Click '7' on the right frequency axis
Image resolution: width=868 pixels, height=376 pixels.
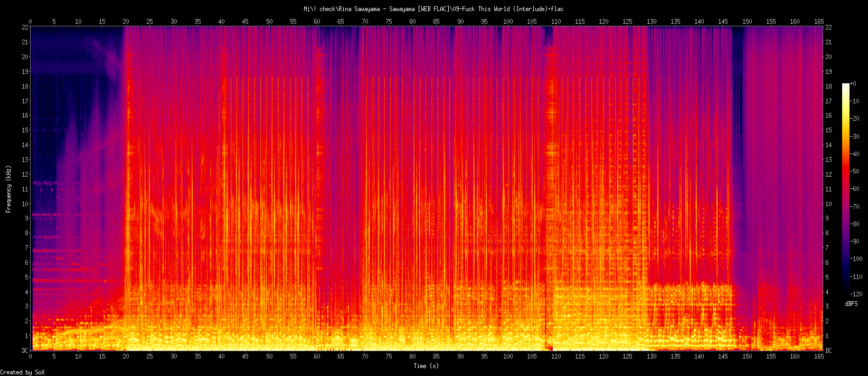pos(827,248)
